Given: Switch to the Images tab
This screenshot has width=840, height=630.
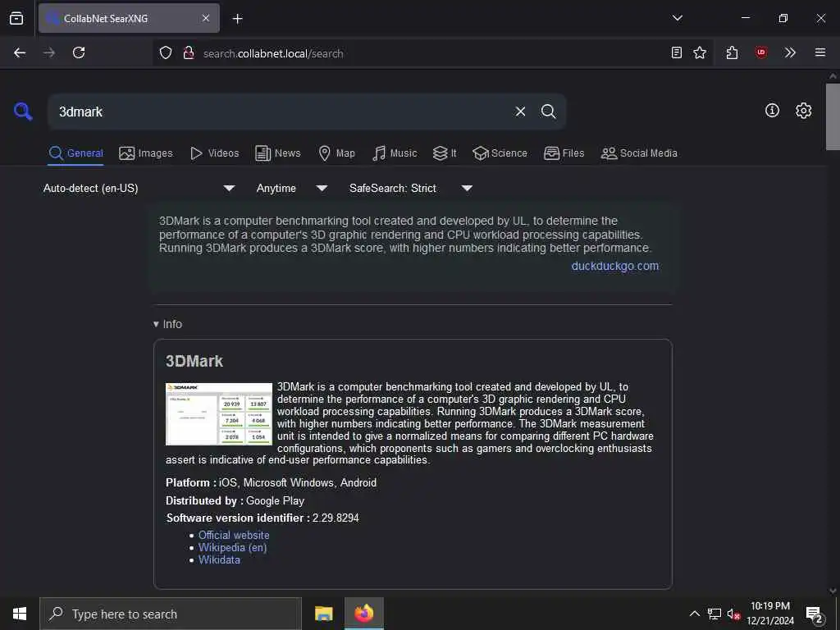Looking at the screenshot, I should tap(146, 153).
